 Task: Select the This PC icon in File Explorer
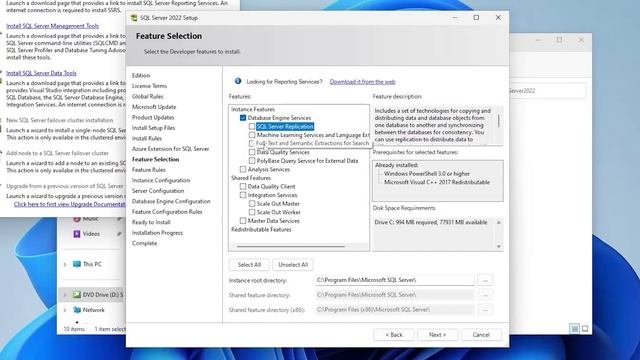pyautogui.click(x=76, y=264)
